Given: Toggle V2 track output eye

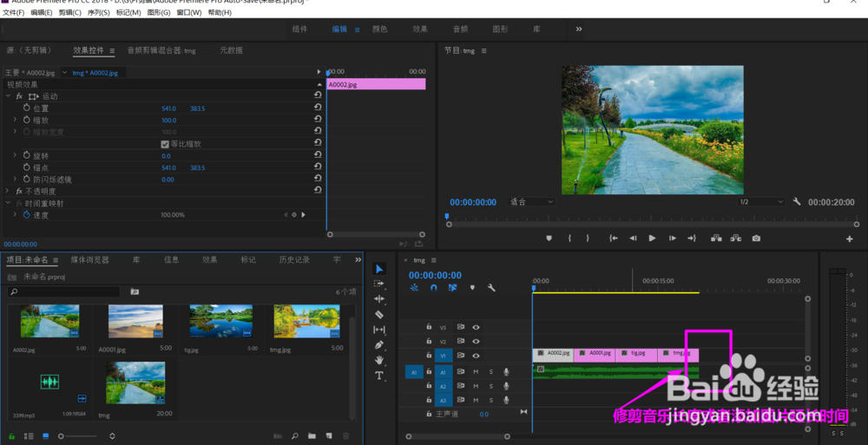Looking at the screenshot, I should [476, 342].
